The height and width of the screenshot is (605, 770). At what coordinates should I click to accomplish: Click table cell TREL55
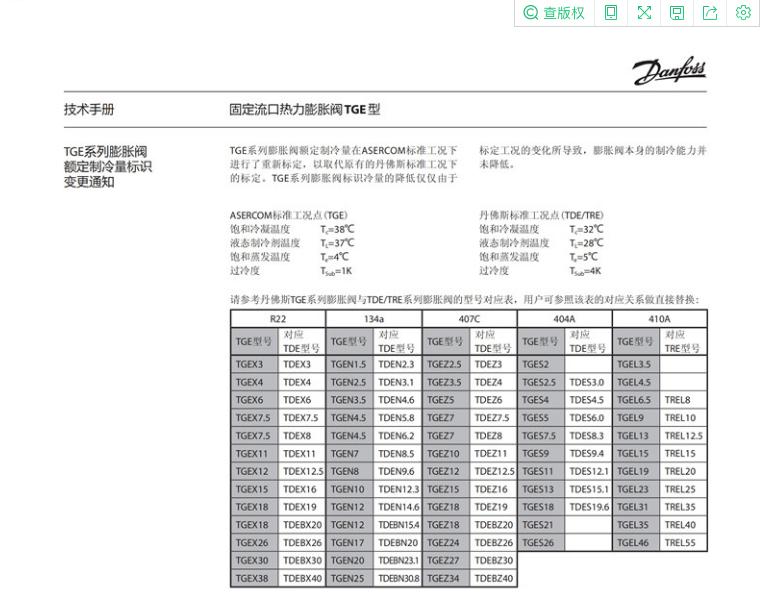pos(683,543)
